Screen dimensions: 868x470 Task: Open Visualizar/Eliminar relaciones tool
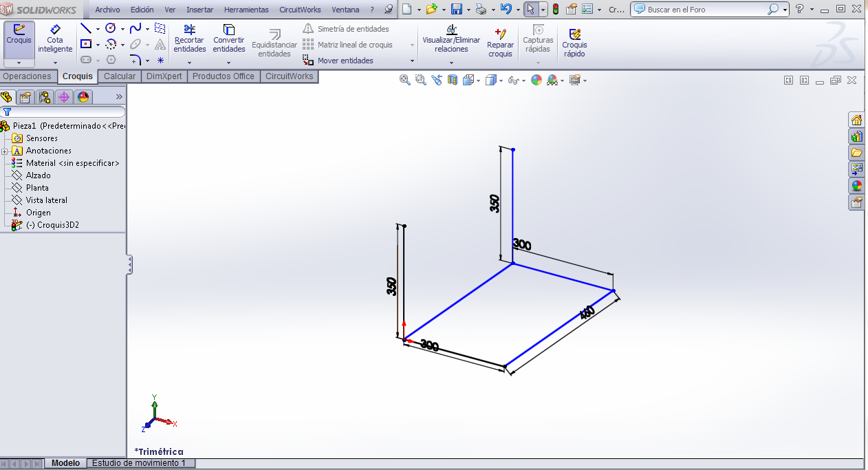tap(451, 39)
